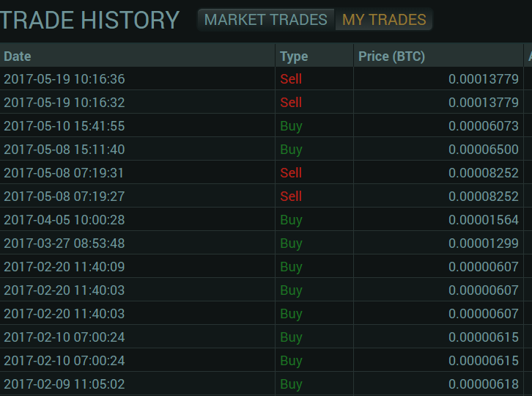Click the 2017-04-05 10:00:28 trade date
This screenshot has height=396, width=532.
64,220
